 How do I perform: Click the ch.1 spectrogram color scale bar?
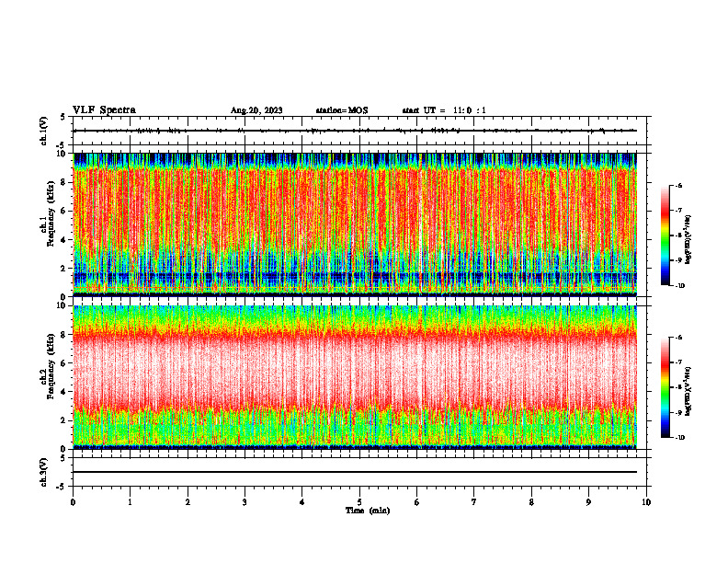(x=665, y=236)
